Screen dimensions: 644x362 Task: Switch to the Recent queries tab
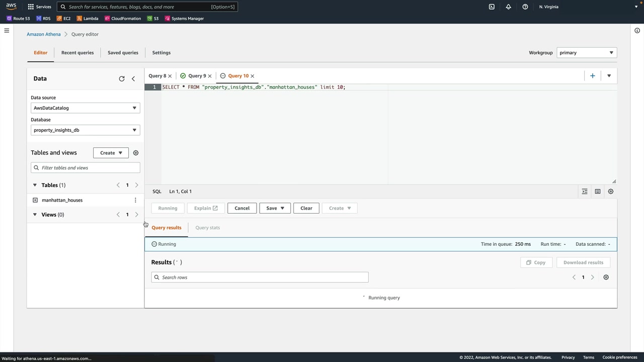77,53
